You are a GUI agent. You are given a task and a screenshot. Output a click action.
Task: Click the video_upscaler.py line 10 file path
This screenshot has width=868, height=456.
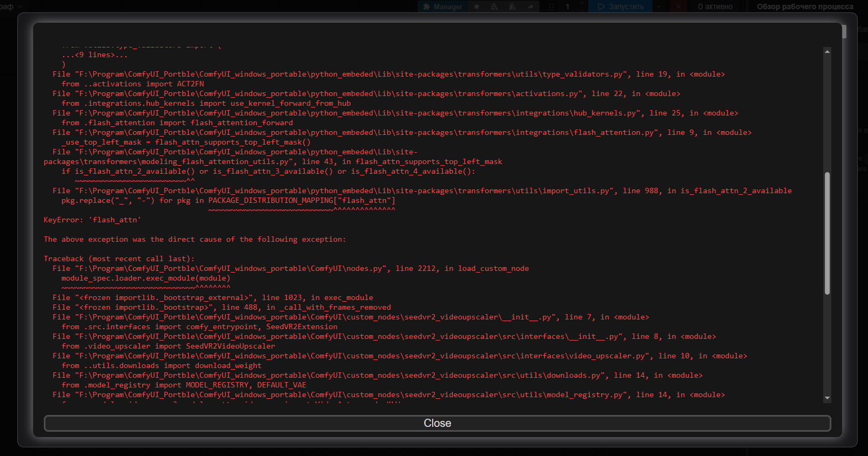[x=400, y=356]
